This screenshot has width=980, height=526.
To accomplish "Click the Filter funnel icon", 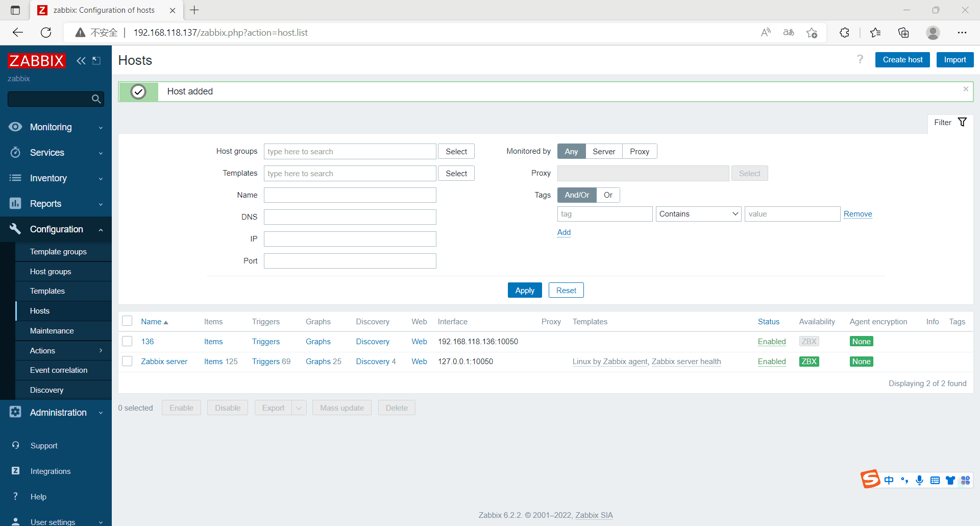I will pyautogui.click(x=962, y=122).
